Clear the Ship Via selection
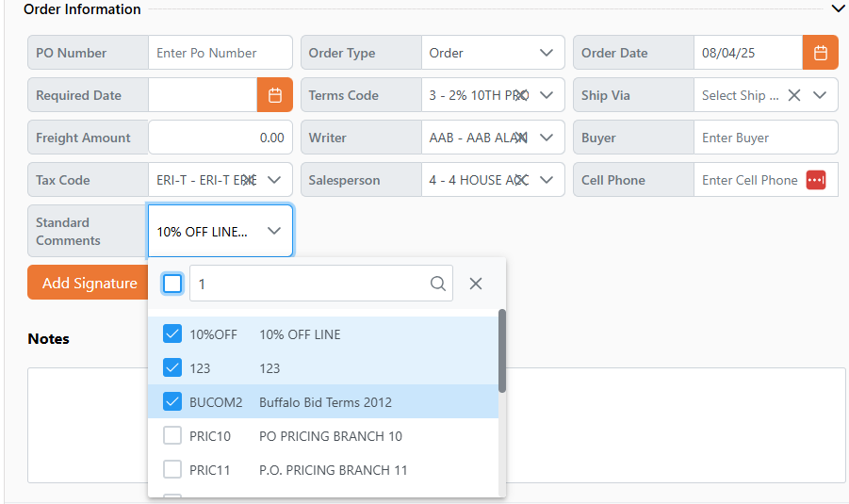Screen dimensions: 849x504 793,95
